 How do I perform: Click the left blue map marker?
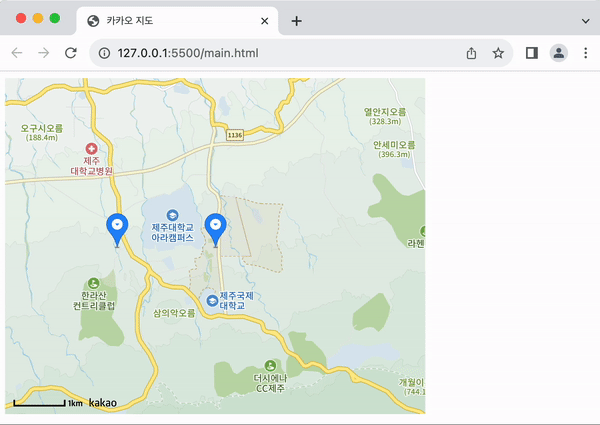click(117, 230)
